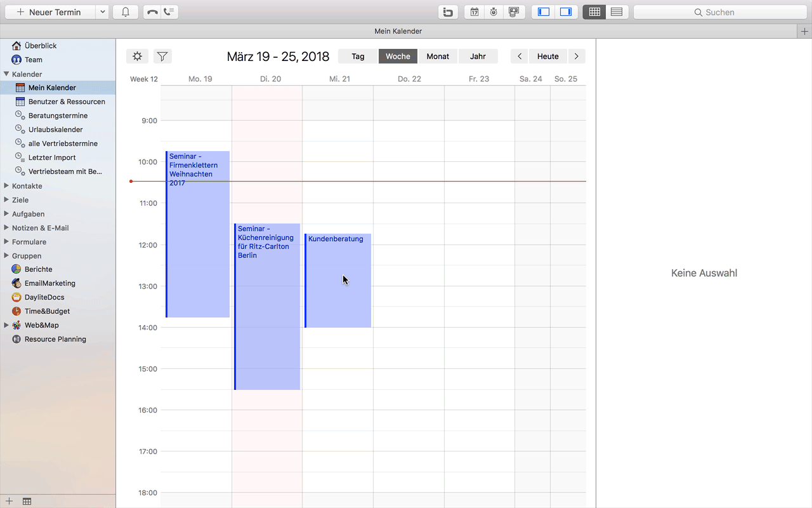
Task: Switch to Jahr view
Action: (x=478, y=57)
